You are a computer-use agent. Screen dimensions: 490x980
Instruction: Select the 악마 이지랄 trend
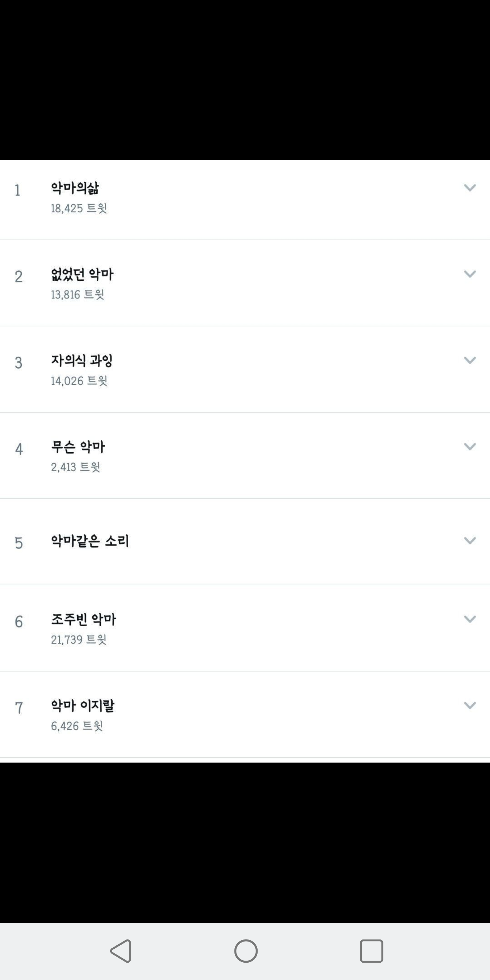pyautogui.click(x=83, y=706)
